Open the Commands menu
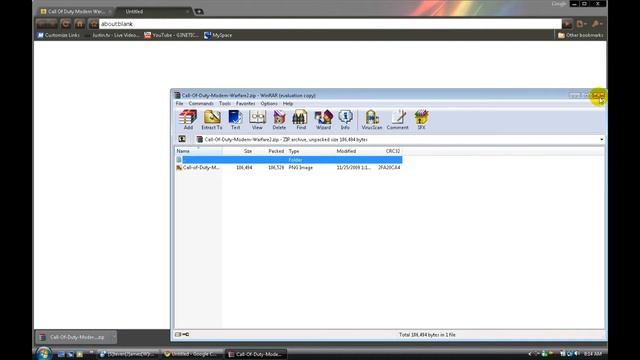 (x=201, y=104)
